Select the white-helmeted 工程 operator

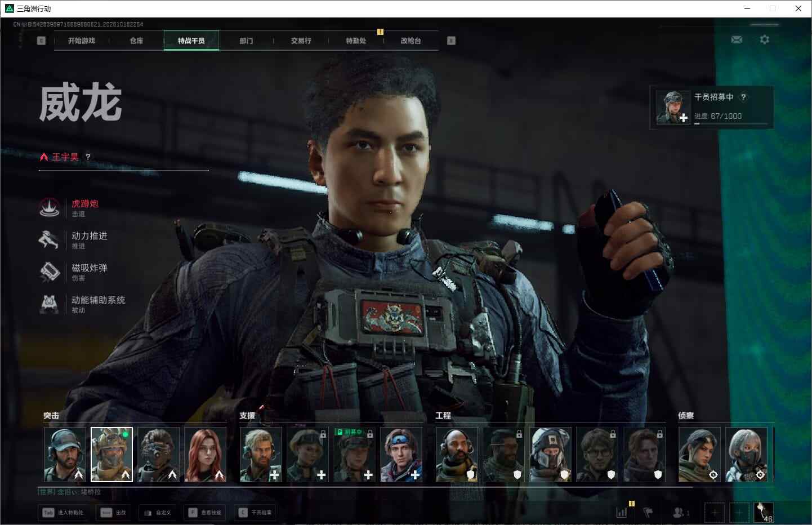pos(551,455)
